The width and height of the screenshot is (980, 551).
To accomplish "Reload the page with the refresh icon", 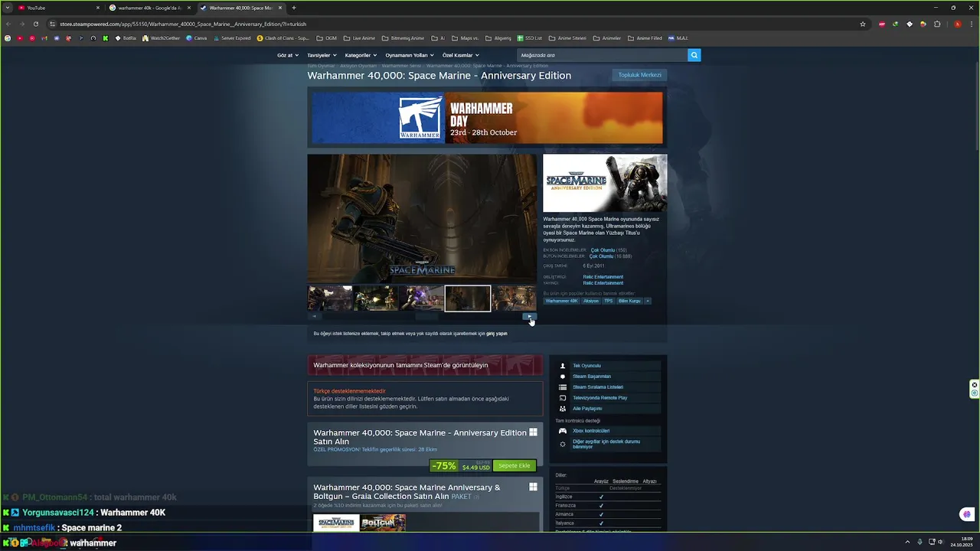I will point(35,24).
